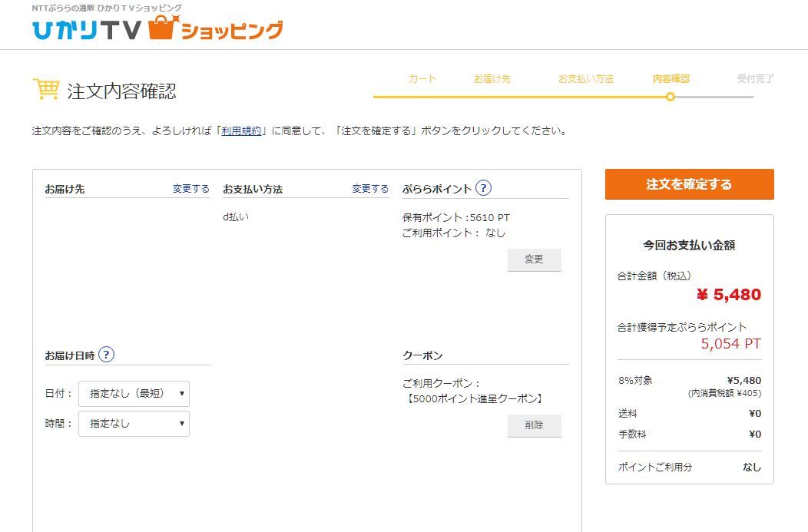Open the 利用規約 terms link
Image resolution: width=808 pixels, height=532 pixels.
(241, 131)
